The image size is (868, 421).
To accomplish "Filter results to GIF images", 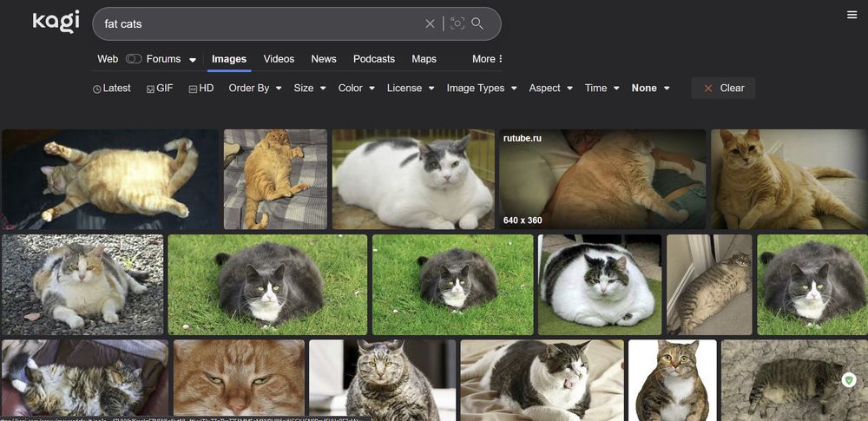I will 160,88.
